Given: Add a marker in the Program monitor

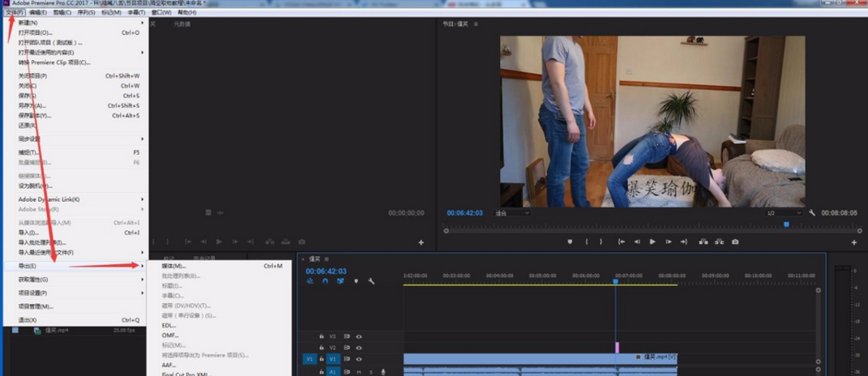Looking at the screenshot, I should [x=570, y=241].
